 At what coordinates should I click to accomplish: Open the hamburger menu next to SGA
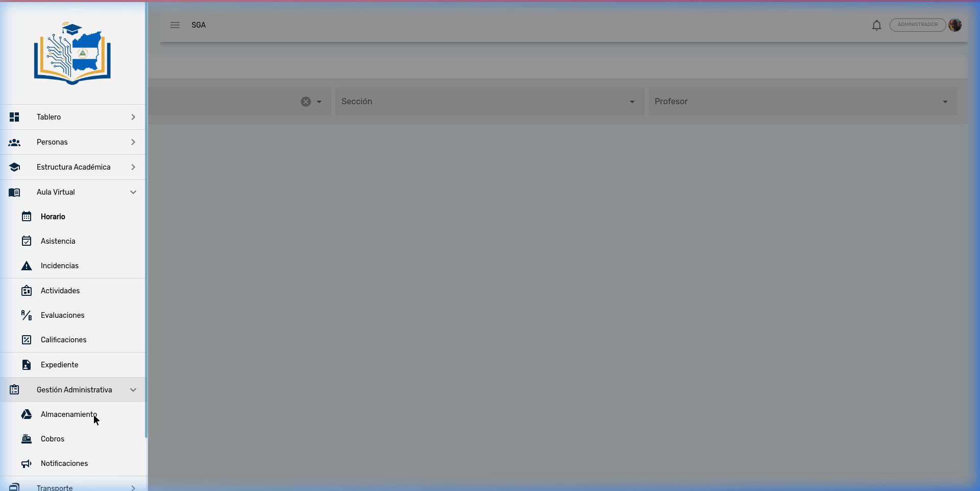pyautogui.click(x=175, y=25)
